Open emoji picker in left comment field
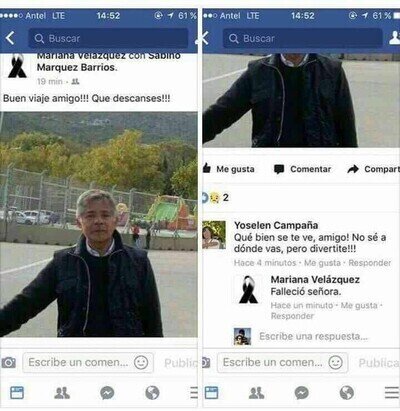Image resolution: width=400 pixels, height=411 pixels. [x=141, y=362]
